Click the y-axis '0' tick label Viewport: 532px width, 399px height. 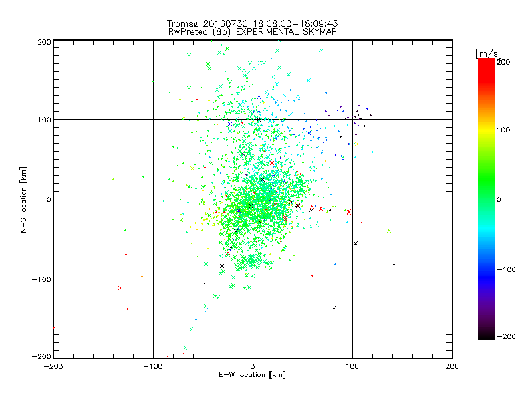click(x=49, y=199)
